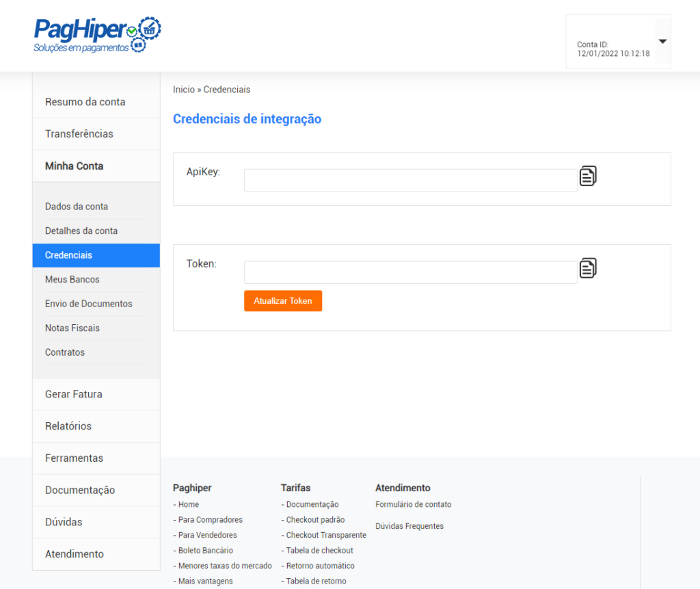The height and width of the screenshot is (589, 700).
Task: Click the PagHiper logo
Action: tap(97, 35)
